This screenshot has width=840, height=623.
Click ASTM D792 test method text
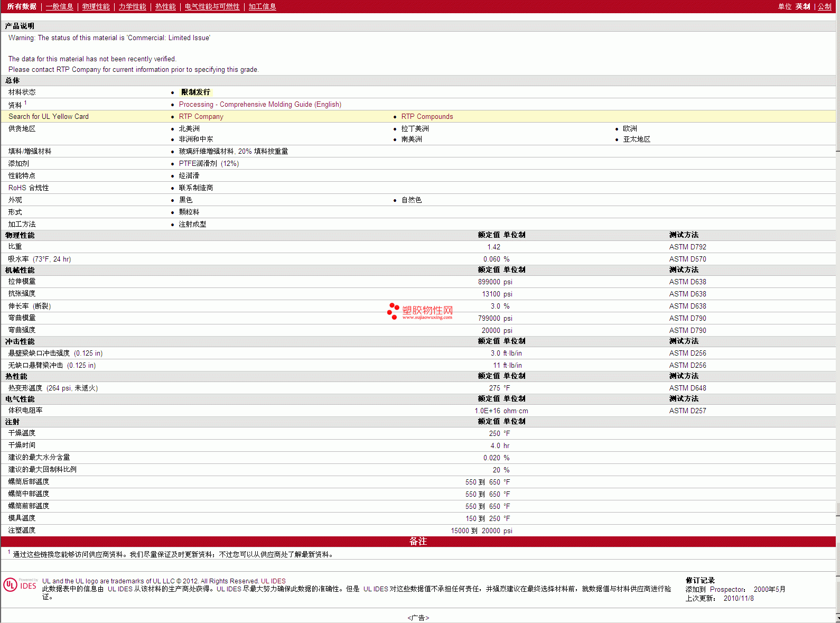pos(687,247)
